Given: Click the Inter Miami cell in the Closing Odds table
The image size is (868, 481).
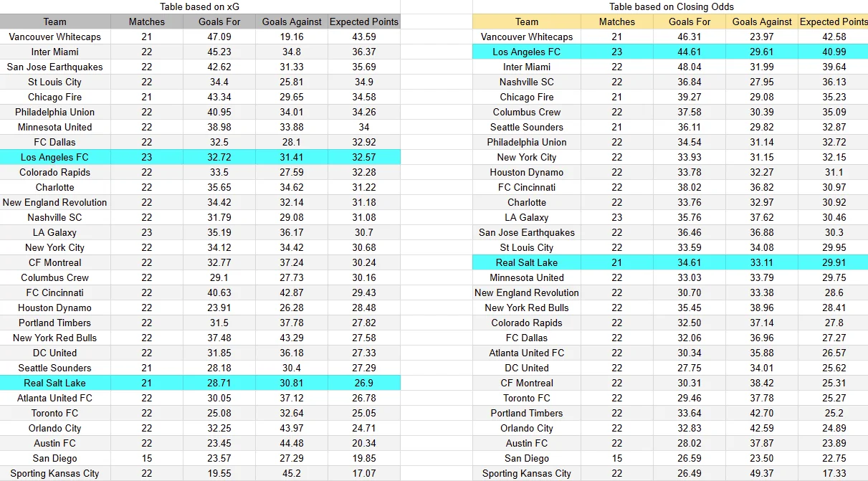Looking at the screenshot, I should (527, 67).
